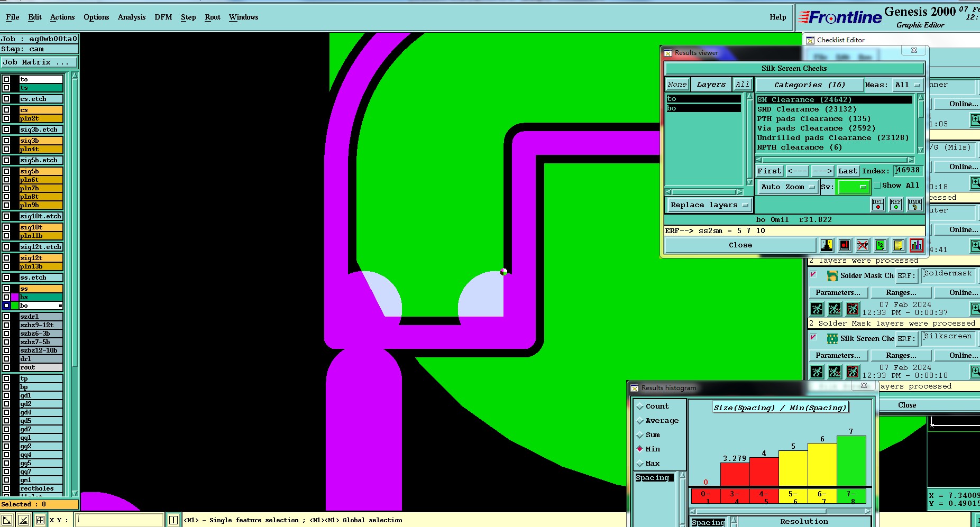
Task: Click the First result button
Action: tap(769, 171)
